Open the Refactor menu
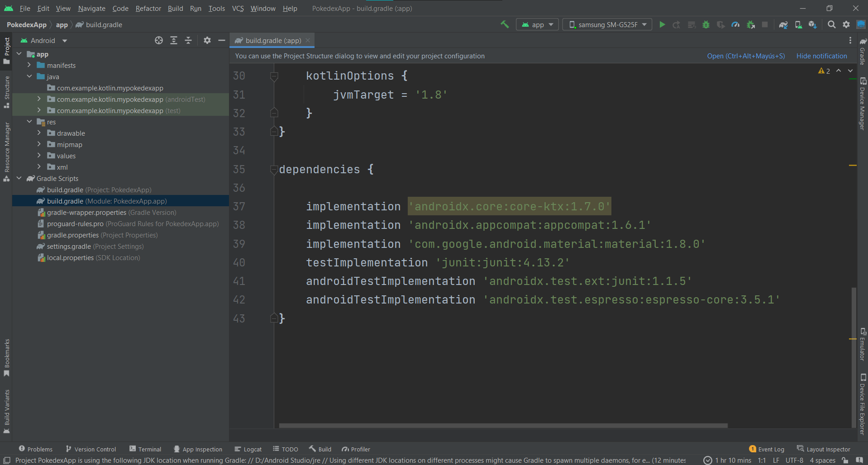 click(148, 9)
